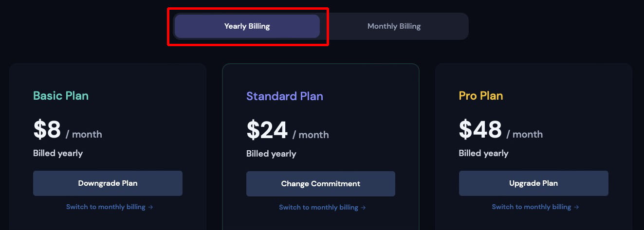Follow Standard Plan's switch to monthly billing link
The width and height of the screenshot is (644, 230).
click(318, 208)
